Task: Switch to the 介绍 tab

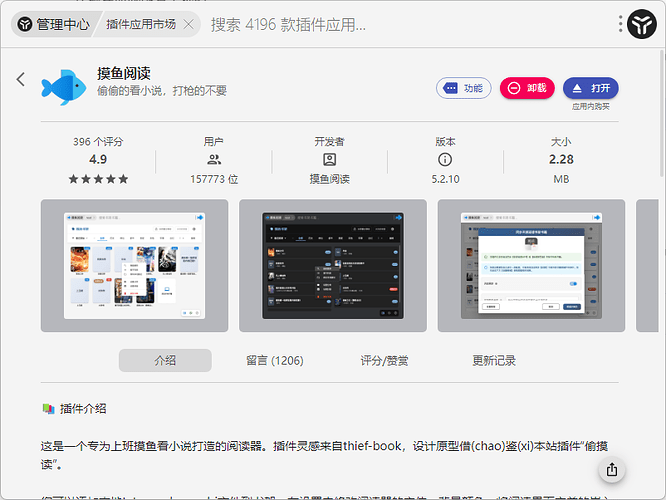Action: coord(165,361)
